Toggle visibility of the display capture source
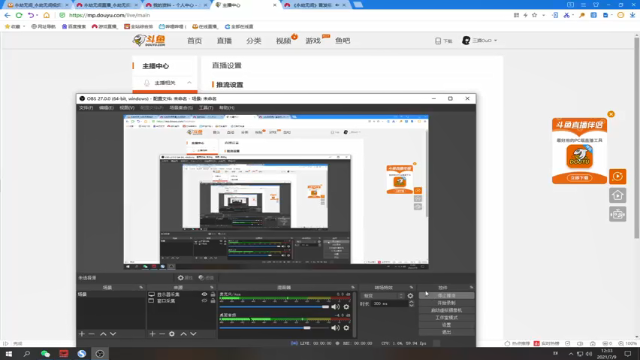 (x=204, y=294)
